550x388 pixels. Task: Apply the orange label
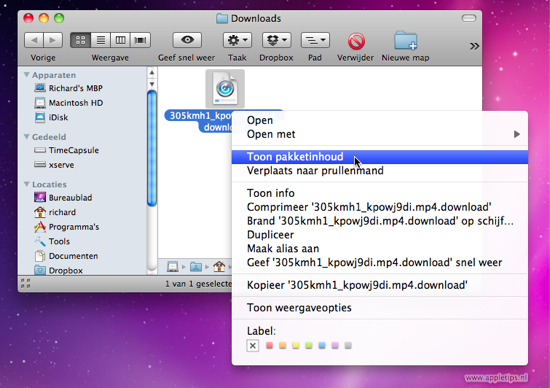click(282, 346)
